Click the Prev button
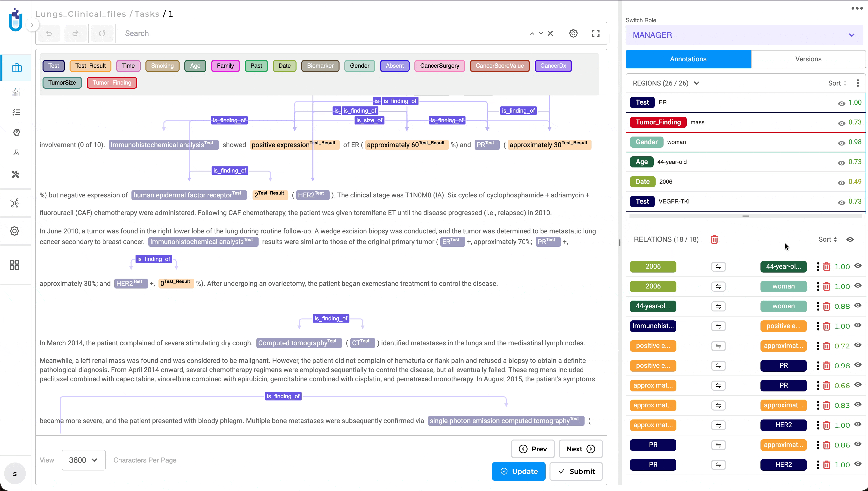The height and width of the screenshot is (491, 868). pos(532,449)
